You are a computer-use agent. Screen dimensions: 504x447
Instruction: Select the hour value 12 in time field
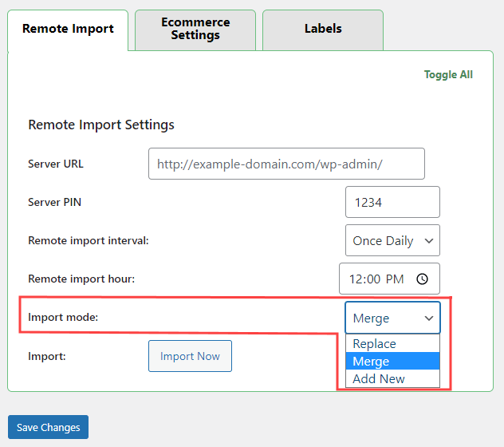[356, 279]
